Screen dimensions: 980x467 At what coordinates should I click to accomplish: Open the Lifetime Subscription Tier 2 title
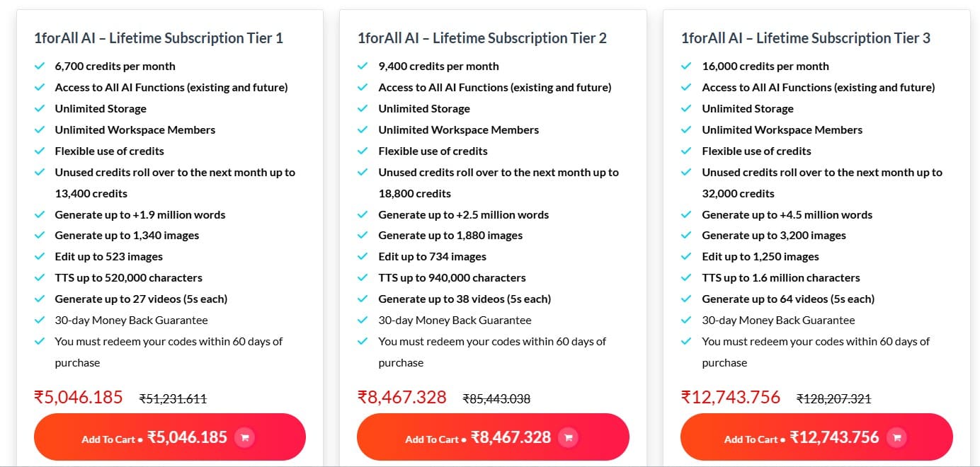[482, 38]
